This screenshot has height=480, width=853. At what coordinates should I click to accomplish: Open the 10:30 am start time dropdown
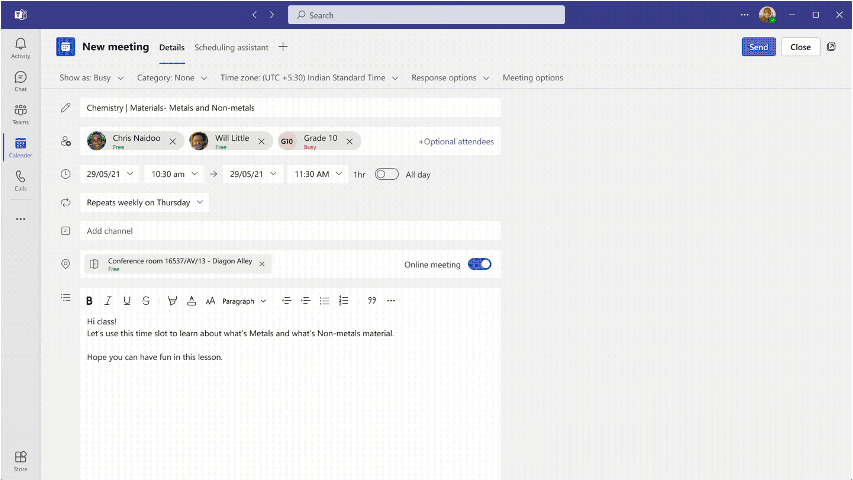point(174,174)
